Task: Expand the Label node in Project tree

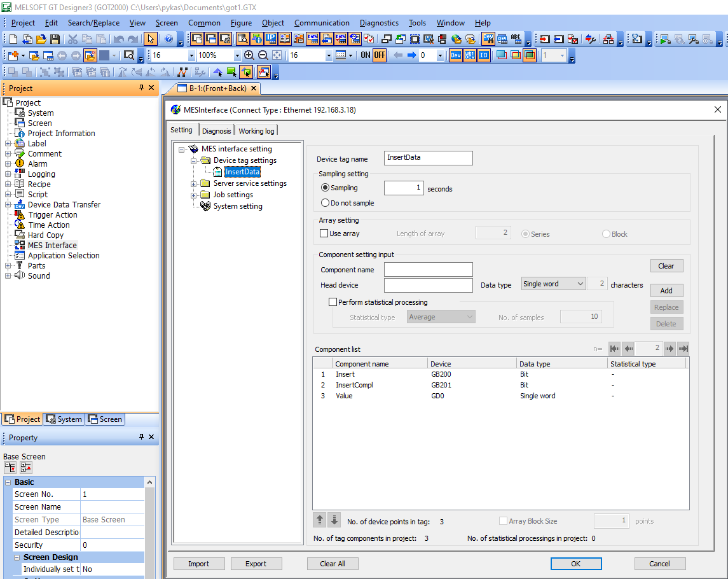Action: (8, 144)
